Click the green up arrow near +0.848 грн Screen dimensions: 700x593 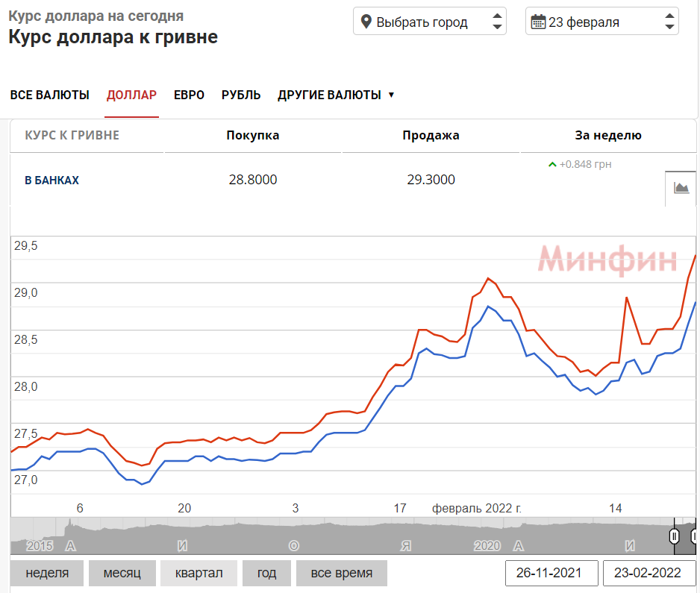point(552,163)
